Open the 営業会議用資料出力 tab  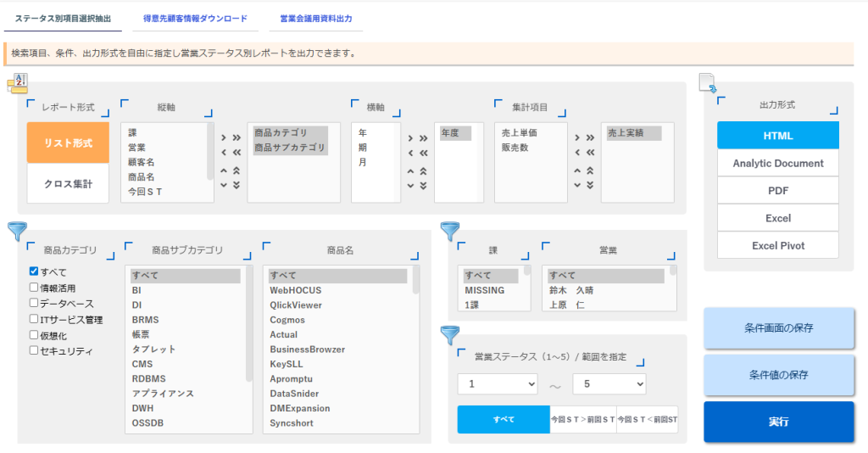coord(315,18)
